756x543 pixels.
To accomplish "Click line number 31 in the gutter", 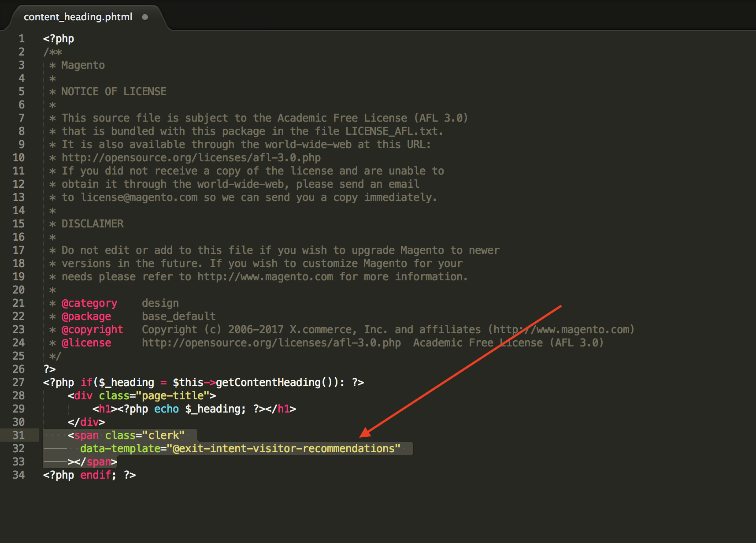I will pyautogui.click(x=19, y=435).
